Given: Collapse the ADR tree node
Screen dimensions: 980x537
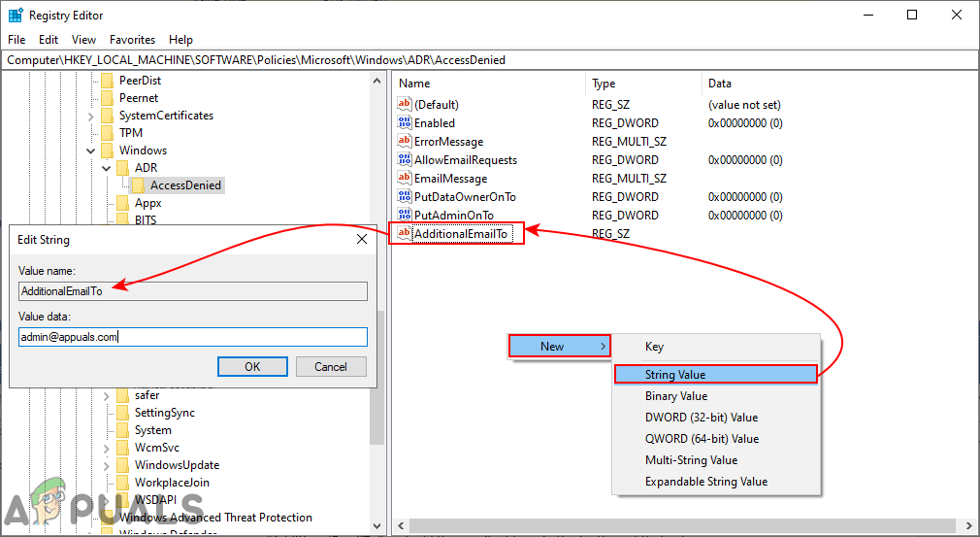Looking at the screenshot, I should (107, 168).
